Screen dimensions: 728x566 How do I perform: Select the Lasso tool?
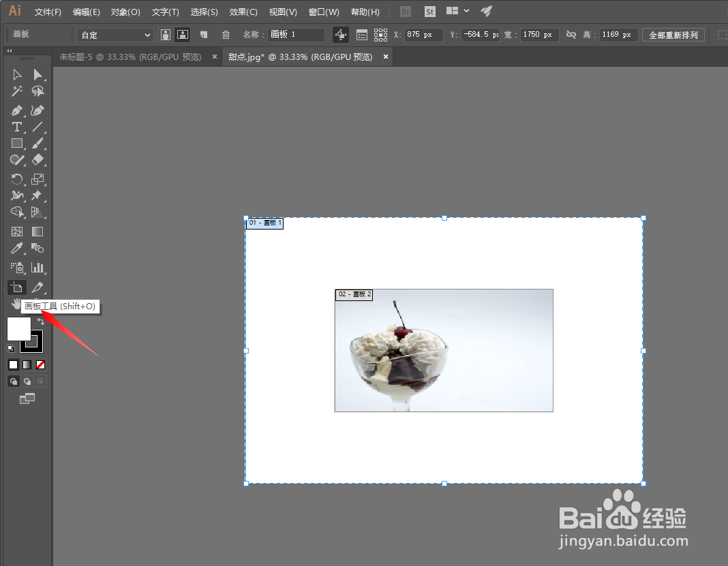tap(37, 91)
